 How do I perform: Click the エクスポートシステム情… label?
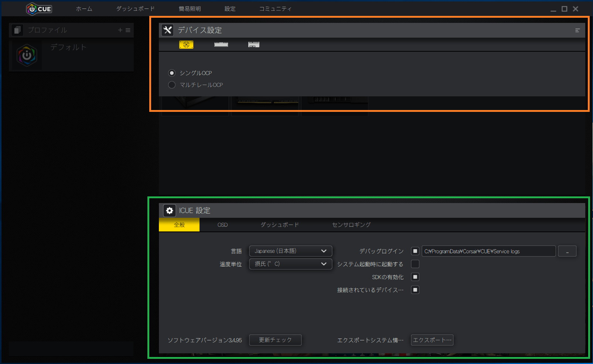pyautogui.click(x=370, y=340)
